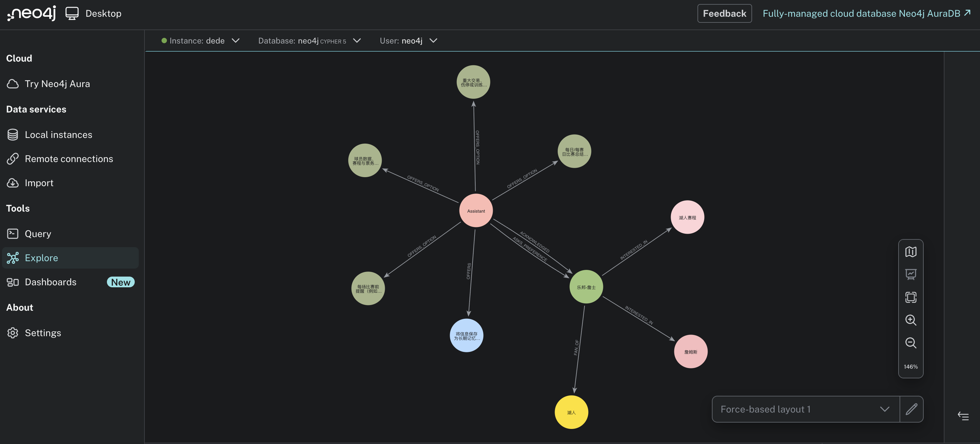
Task: Click the Feedback button
Action: (x=724, y=13)
